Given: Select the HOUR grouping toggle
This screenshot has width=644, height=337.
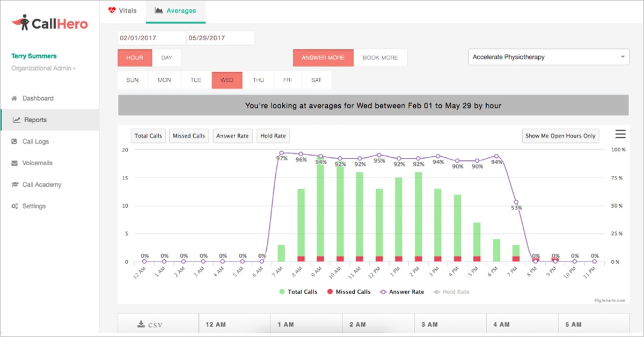Looking at the screenshot, I should coord(135,57).
